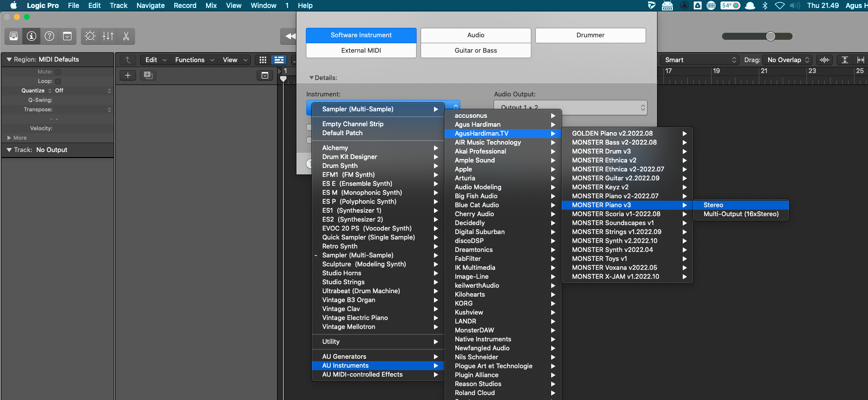
Task: Open the Smart snap dropdown
Action: (x=700, y=60)
